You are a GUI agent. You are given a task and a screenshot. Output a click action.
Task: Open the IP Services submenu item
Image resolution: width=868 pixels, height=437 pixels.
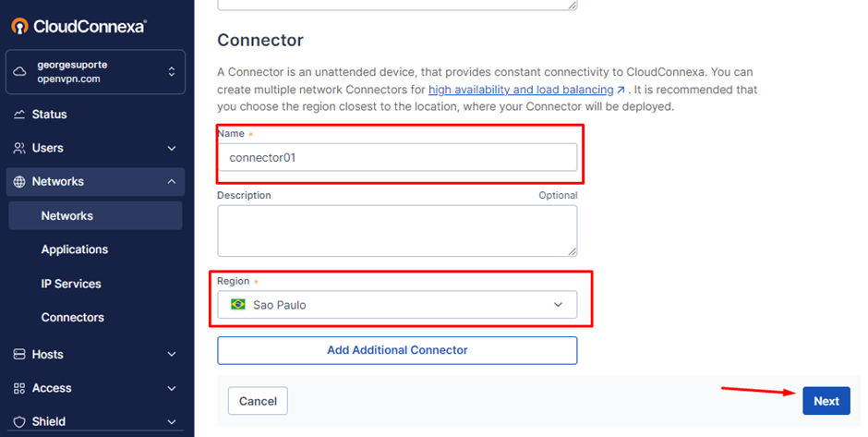[x=71, y=284]
